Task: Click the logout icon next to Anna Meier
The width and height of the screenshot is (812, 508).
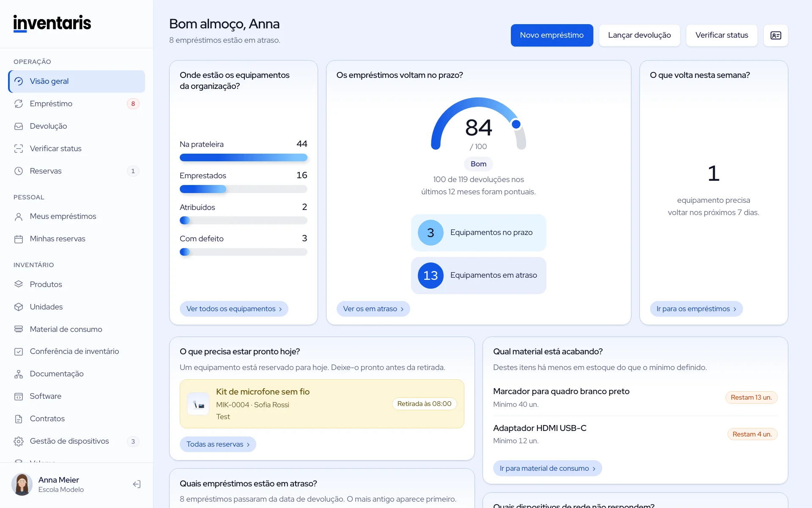Action: coord(137,484)
